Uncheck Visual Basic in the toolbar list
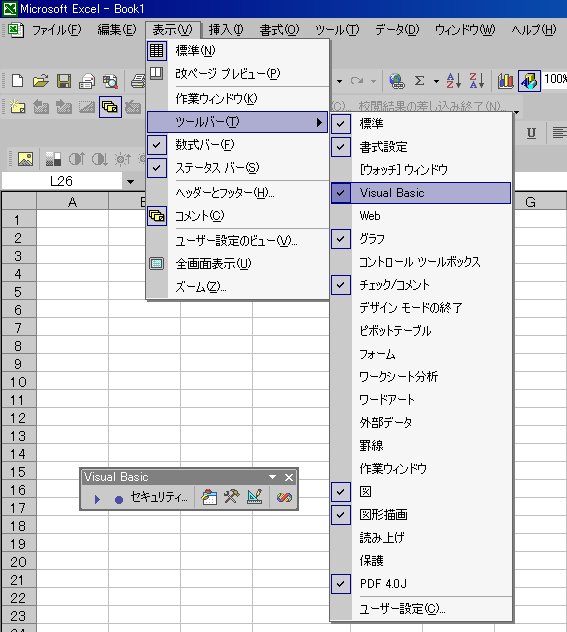 click(421, 193)
